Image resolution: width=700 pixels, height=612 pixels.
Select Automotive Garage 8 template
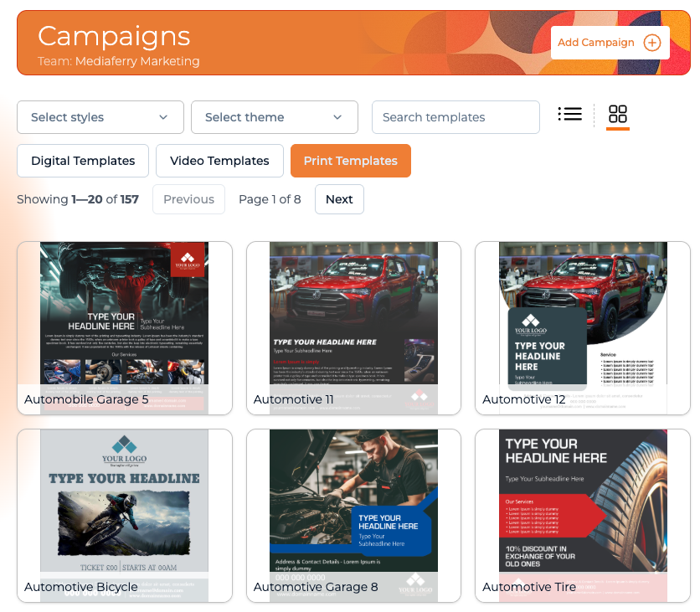353,515
